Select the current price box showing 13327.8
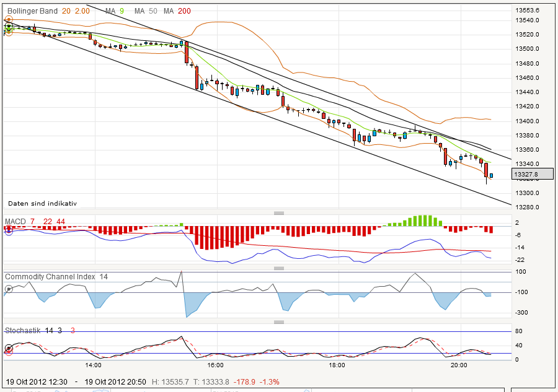The height and width of the screenshot is (392, 558). pyautogui.click(x=532, y=174)
